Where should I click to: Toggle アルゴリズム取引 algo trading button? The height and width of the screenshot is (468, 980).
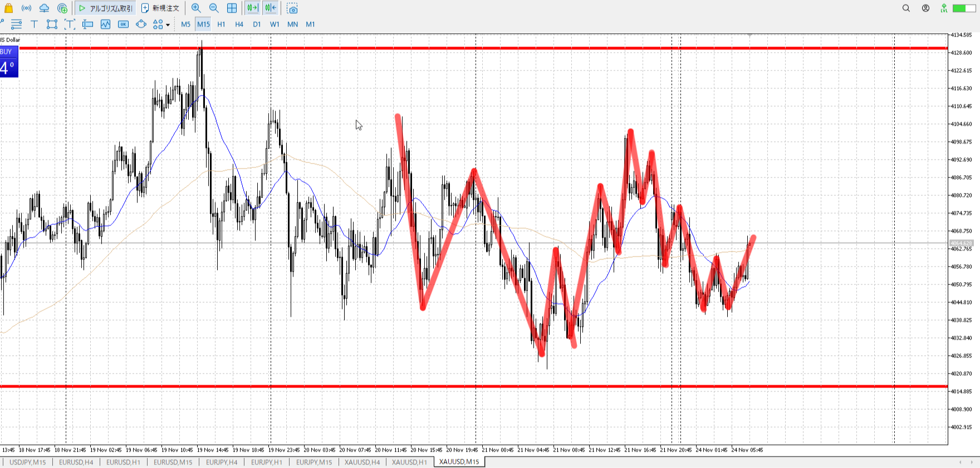pyautogui.click(x=106, y=8)
